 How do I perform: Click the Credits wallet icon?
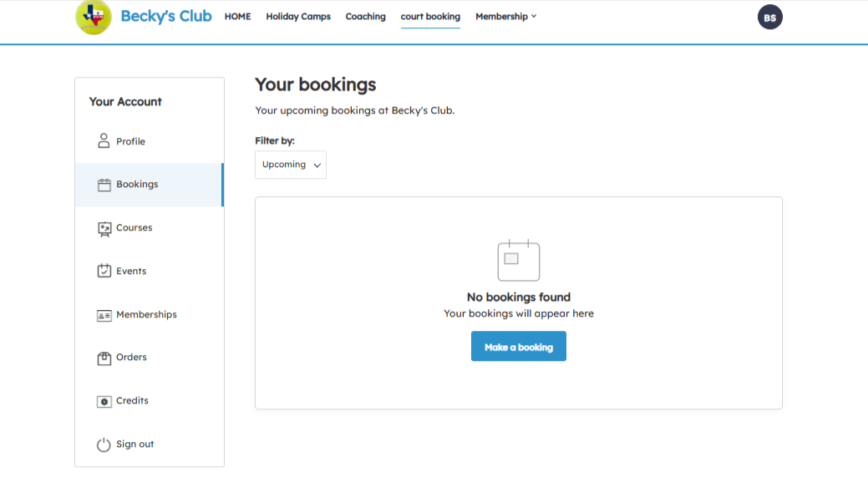pos(104,401)
